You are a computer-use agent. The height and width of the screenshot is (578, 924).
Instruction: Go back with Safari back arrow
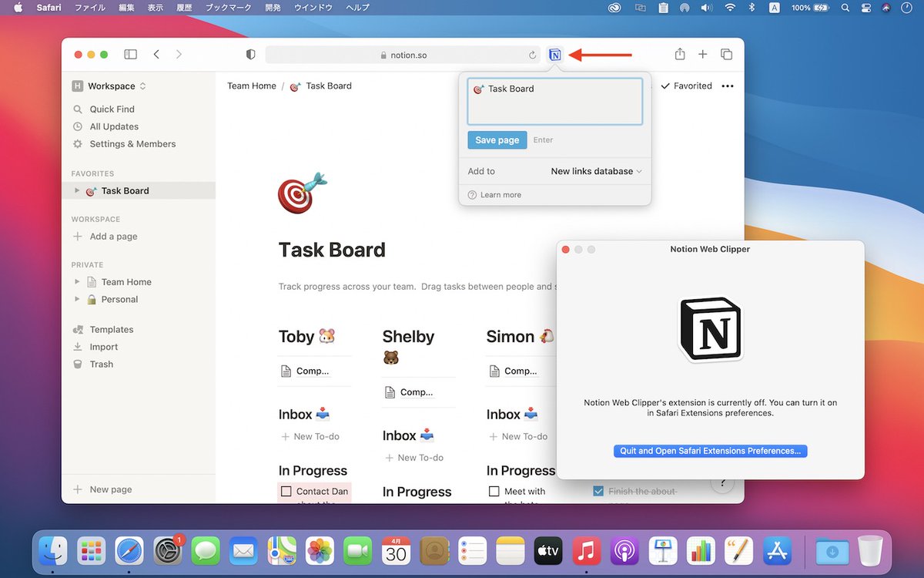(x=156, y=55)
